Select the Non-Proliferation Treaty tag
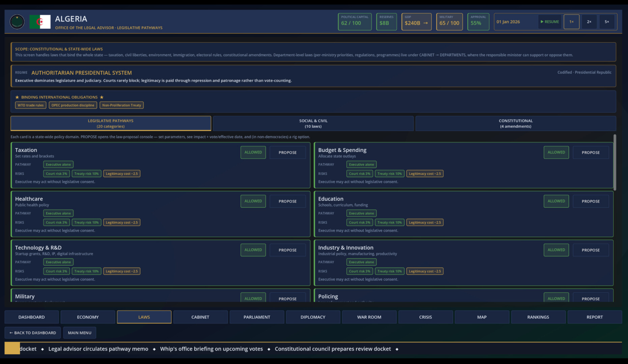 (121, 105)
